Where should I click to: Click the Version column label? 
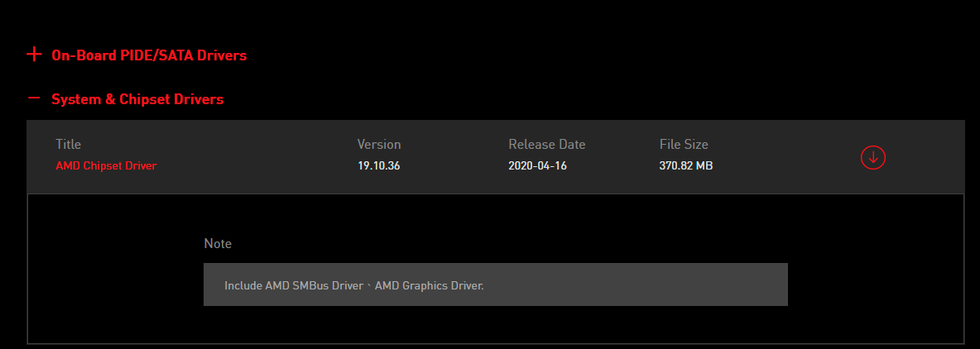tap(379, 144)
